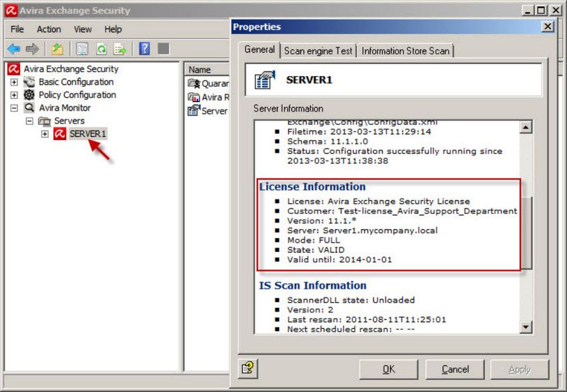This screenshot has width=567, height=392.
Task: Click the OK button
Action: [x=389, y=369]
